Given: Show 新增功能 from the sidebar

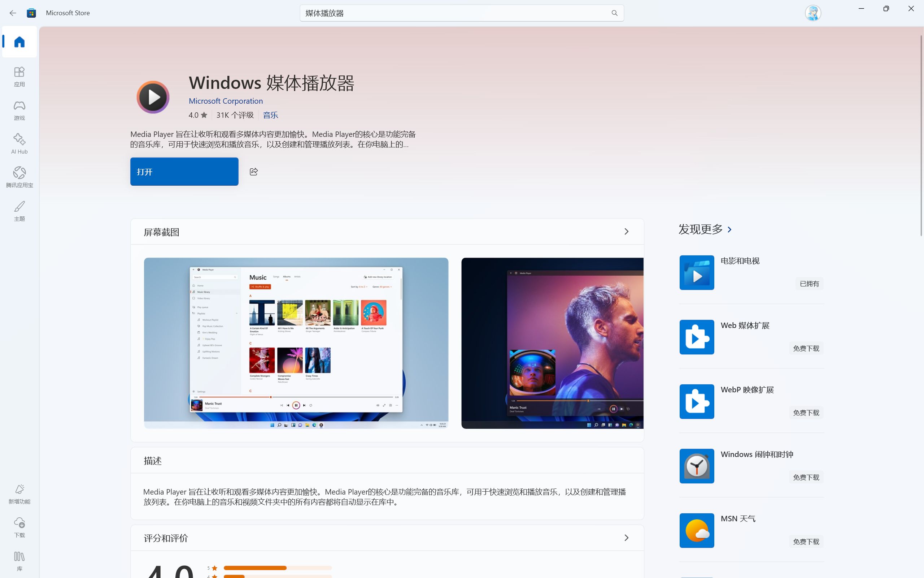Looking at the screenshot, I should tap(19, 494).
